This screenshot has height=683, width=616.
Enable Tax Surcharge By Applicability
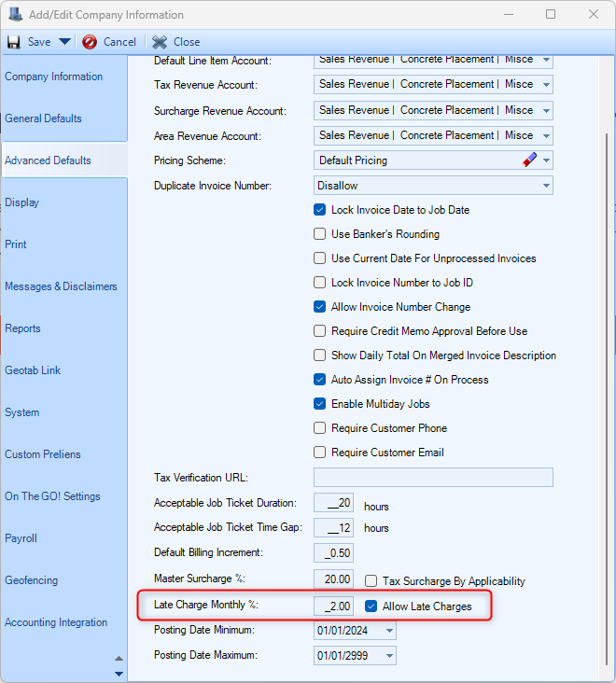(x=371, y=581)
